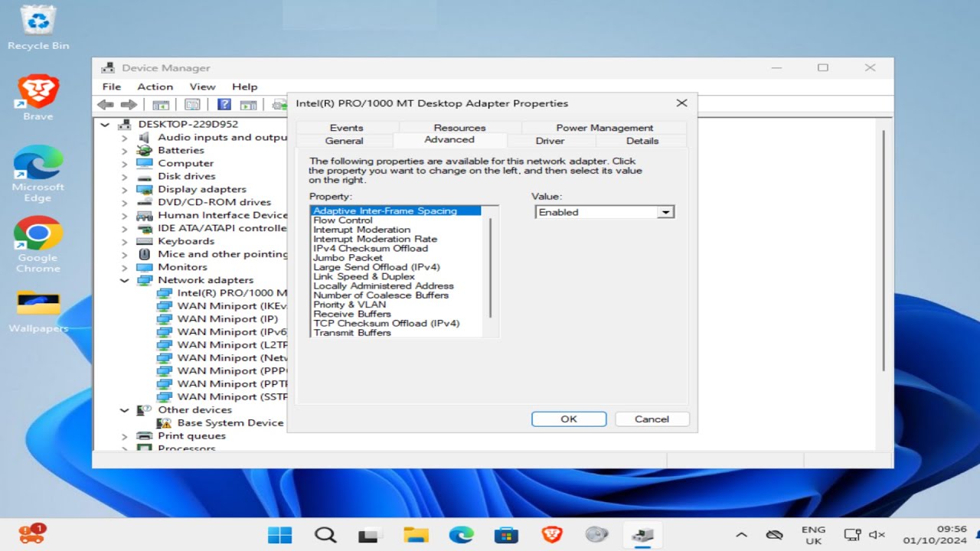
Task: Open taskbar Search magnifier
Action: click(325, 535)
